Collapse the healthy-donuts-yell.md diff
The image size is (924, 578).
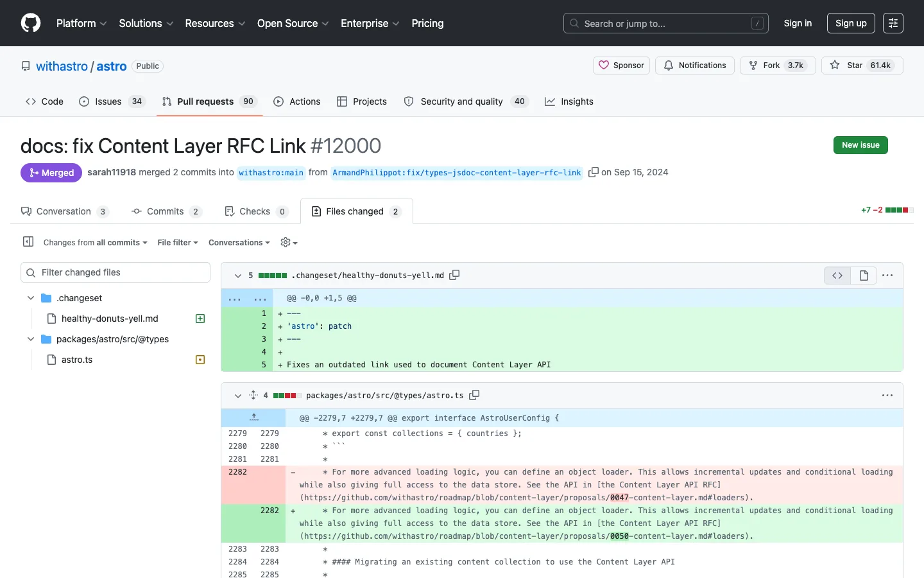pos(238,276)
